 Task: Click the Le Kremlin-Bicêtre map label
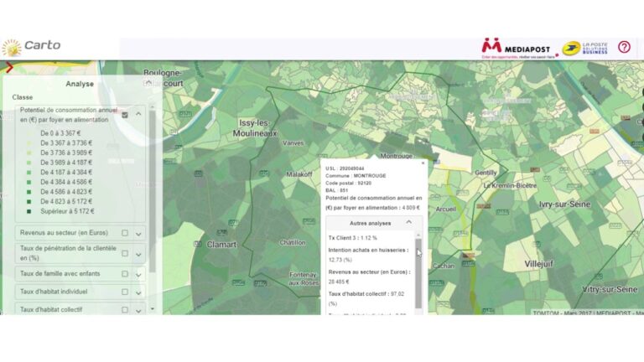coord(510,185)
